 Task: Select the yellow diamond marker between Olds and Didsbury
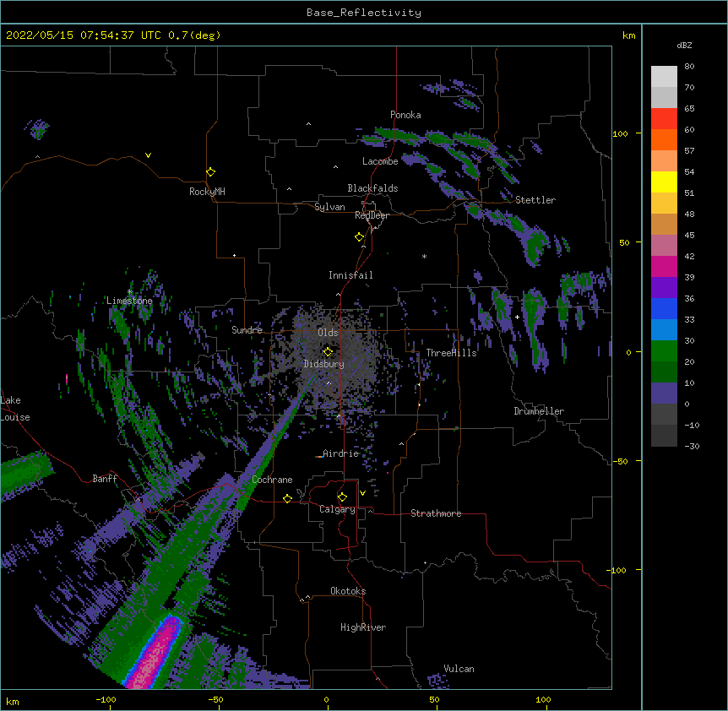328,351
